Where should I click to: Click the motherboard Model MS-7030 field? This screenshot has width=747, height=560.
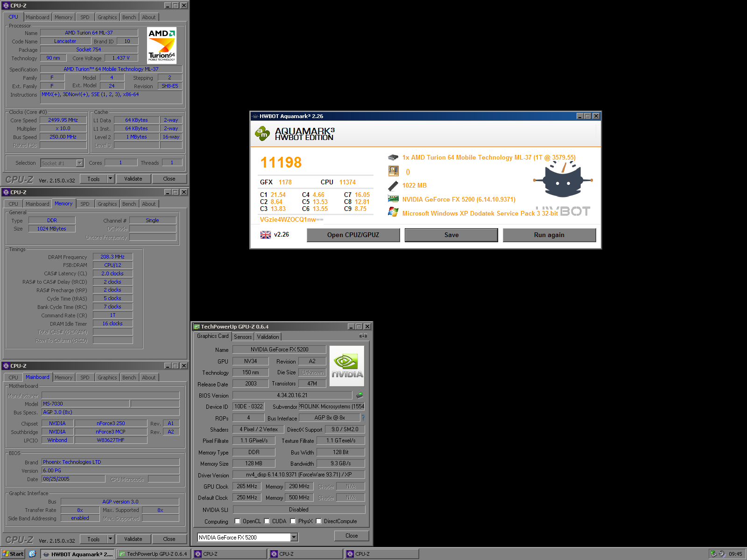tap(85, 404)
